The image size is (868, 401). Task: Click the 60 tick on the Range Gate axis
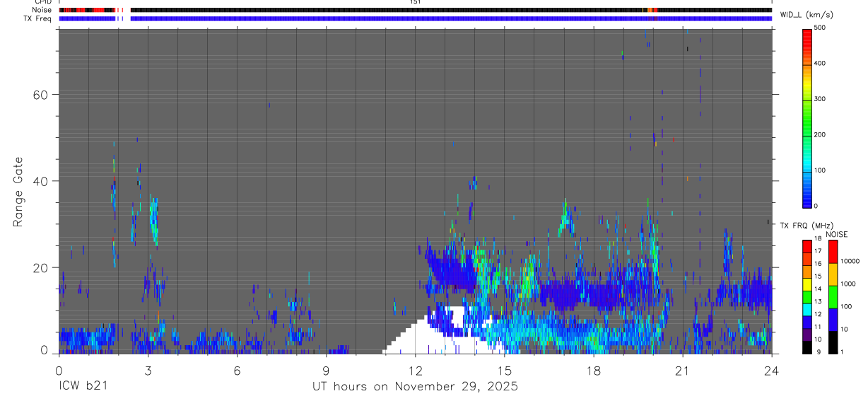[42, 95]
